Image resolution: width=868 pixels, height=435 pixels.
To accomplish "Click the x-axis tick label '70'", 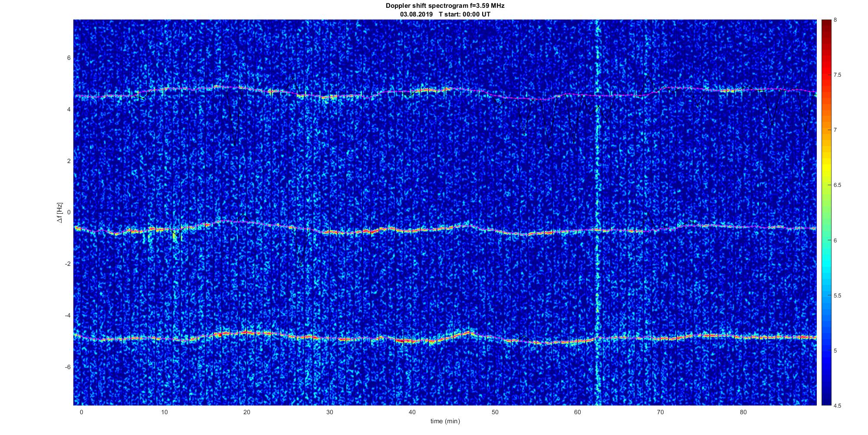I will [x=661, y=412].
